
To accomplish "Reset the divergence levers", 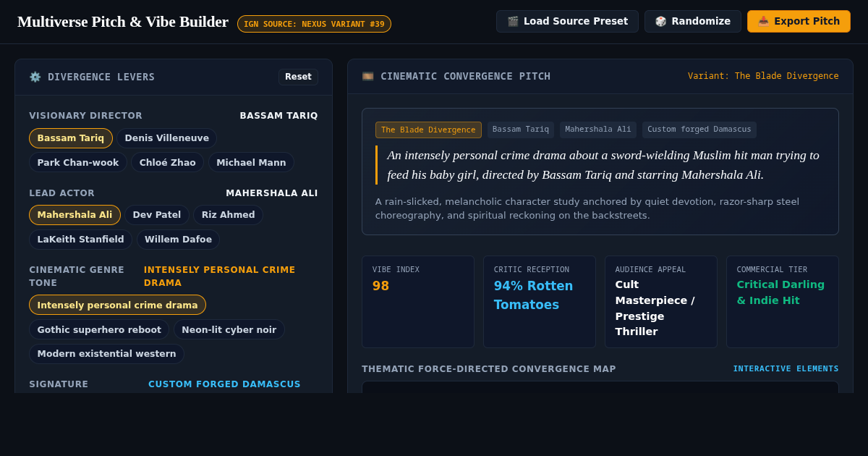I will click(298, 77).
